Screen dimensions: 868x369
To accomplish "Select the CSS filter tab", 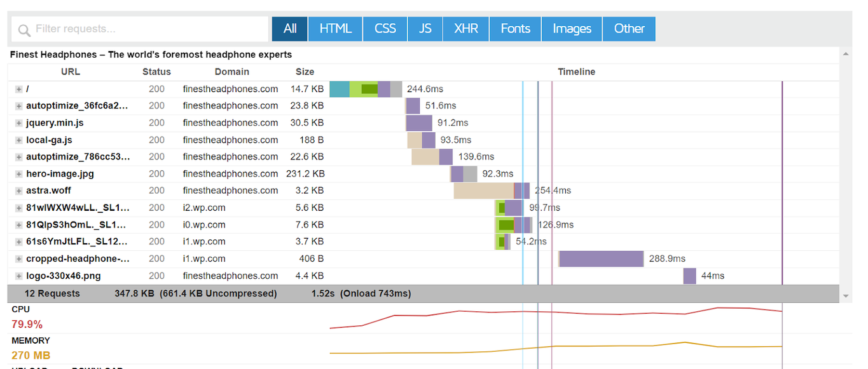I will pyautogui.click(x=384, y=29).
